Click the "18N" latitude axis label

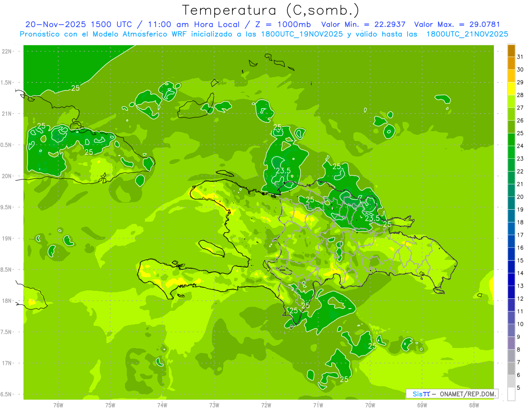(x=8, y=301)
